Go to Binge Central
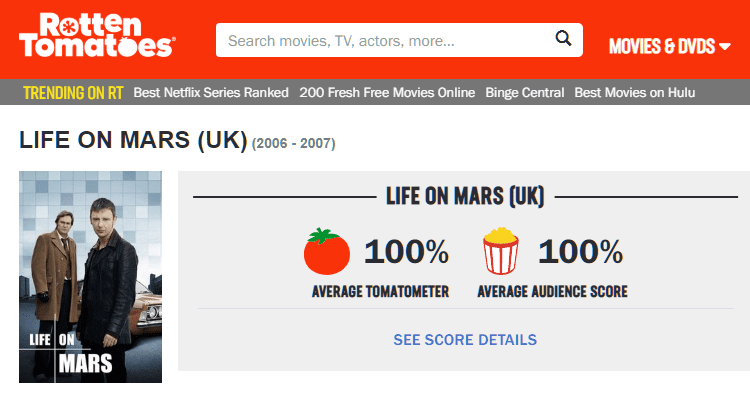 tap(525, 92)
